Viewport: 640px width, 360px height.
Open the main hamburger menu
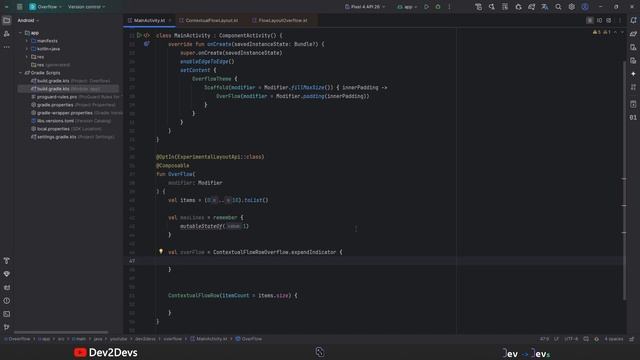point(20,7)
